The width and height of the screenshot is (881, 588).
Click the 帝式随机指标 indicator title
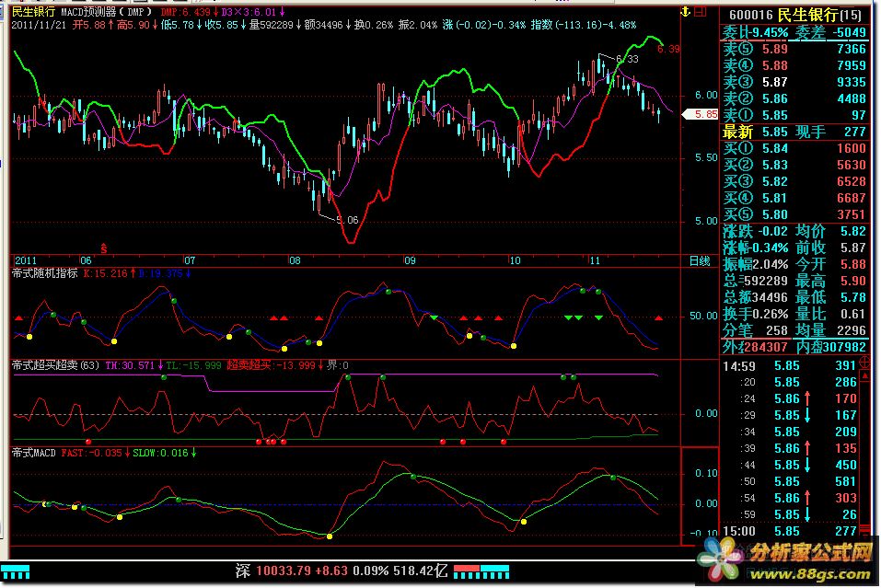click(x=45, y=273)
